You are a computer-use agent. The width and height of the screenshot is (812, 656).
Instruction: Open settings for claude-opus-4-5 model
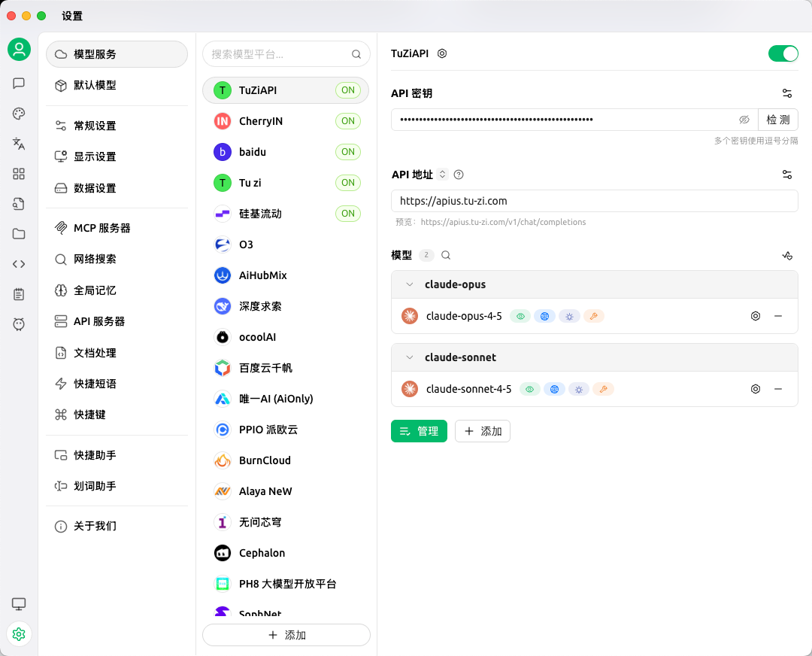[x=756, y=316]
